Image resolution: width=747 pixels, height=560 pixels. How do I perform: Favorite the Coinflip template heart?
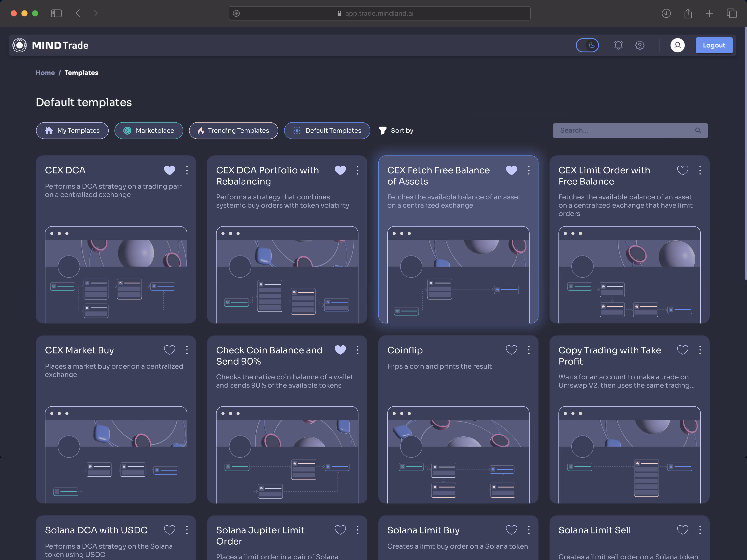(511, 350)
